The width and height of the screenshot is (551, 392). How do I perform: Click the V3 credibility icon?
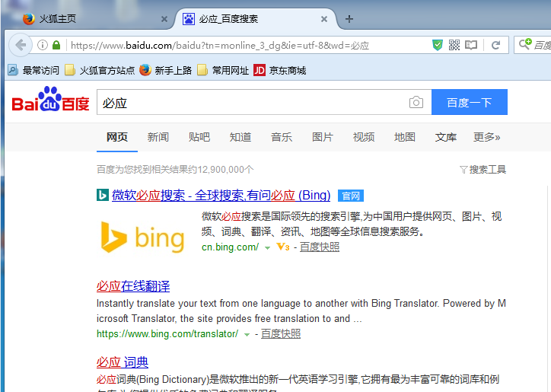[283, 247]
